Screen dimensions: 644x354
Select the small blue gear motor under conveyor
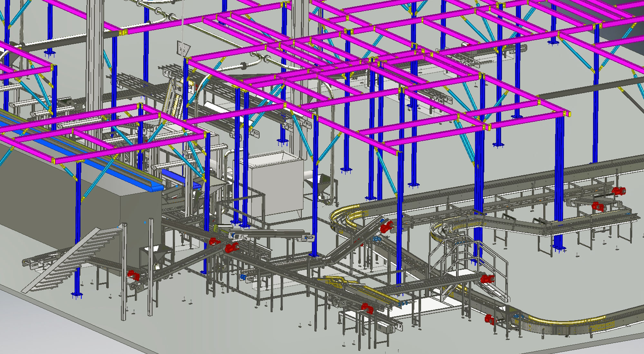(x=243, y=277)
